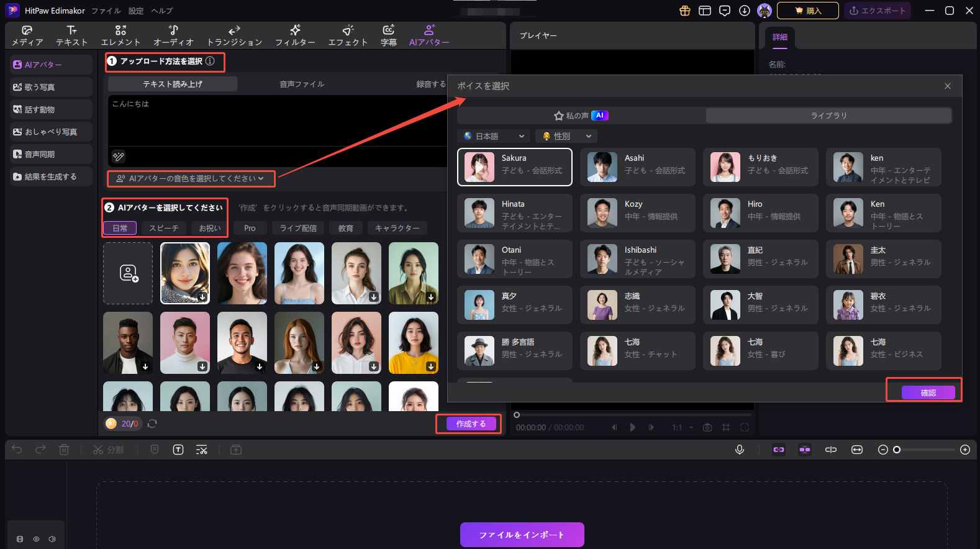
Task: Toggle the purple timeline preview icon
Action: pyautogui.click(x=805, y=450)
